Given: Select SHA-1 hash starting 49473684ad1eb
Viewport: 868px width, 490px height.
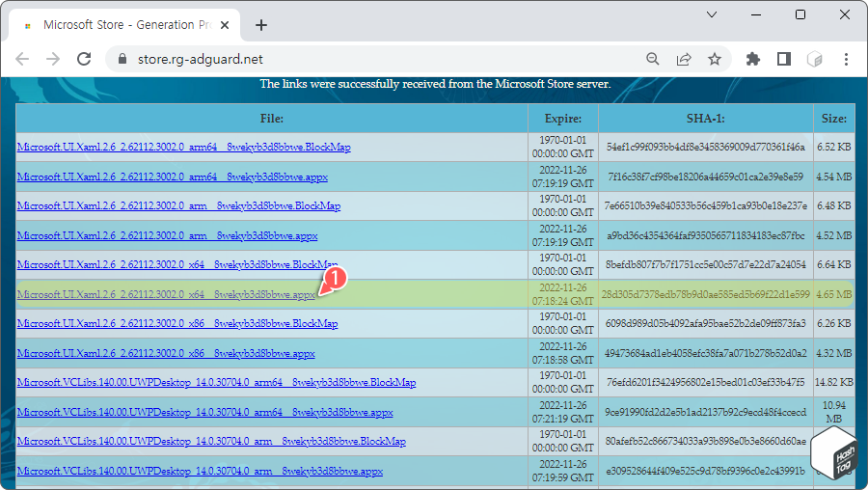Looking at the screenshot, I should point(706,353).
